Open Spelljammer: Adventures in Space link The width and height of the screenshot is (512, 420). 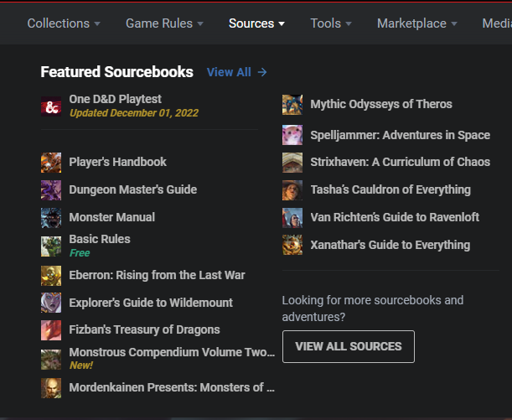click(401, 135)
